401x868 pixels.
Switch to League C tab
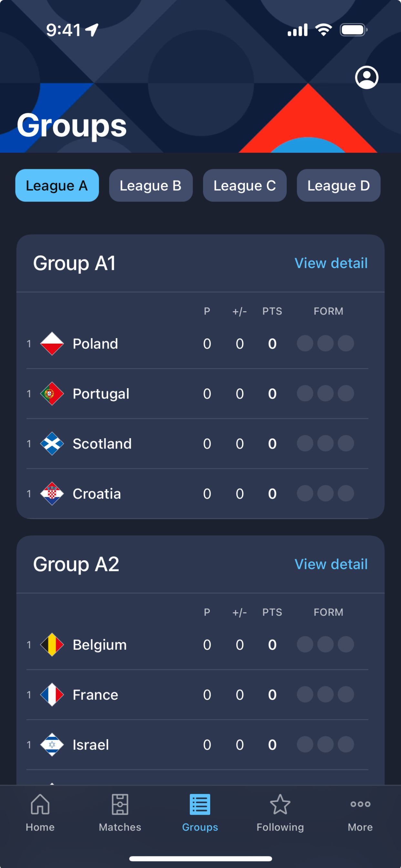(245, 185)
